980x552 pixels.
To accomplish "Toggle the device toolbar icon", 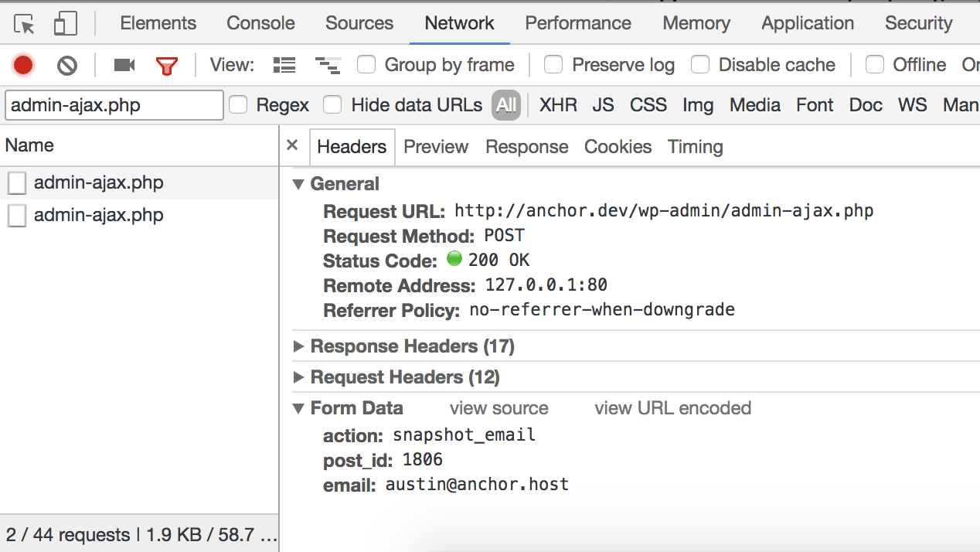I will pos(66,24).
